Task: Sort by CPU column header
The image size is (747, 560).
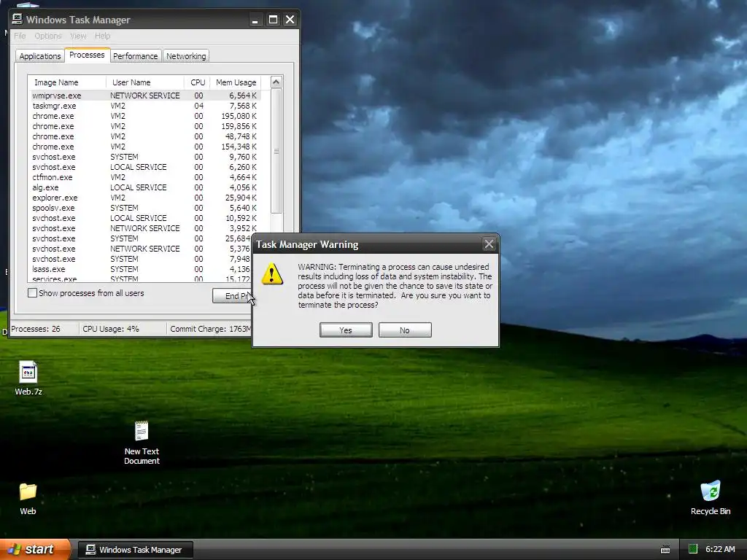Action: (197, 82)
